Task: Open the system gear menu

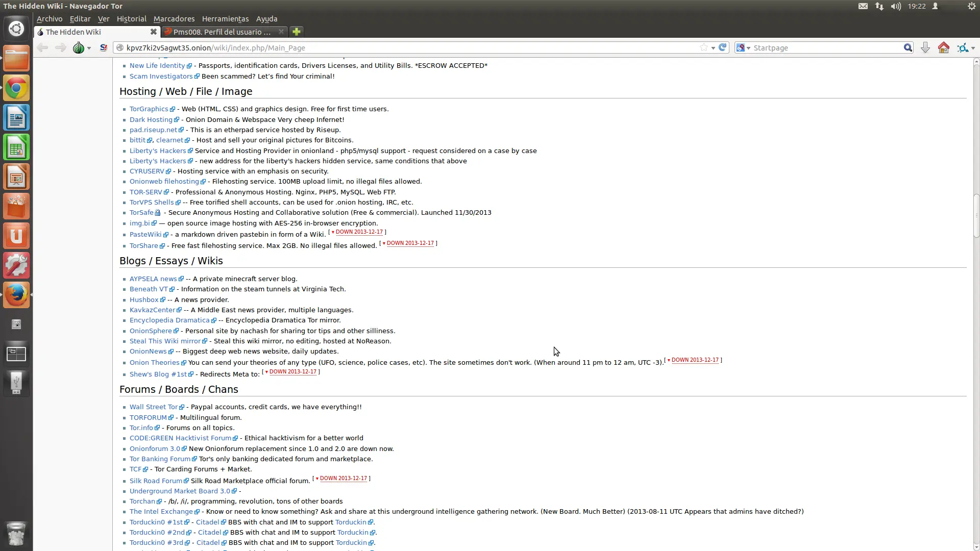Action: click(x=972, y=6)
